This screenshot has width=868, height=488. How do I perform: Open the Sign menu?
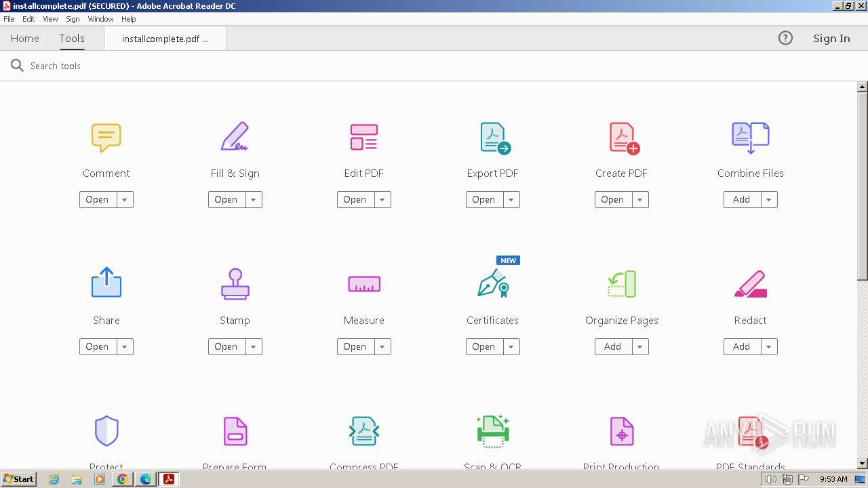pos(73,19)
